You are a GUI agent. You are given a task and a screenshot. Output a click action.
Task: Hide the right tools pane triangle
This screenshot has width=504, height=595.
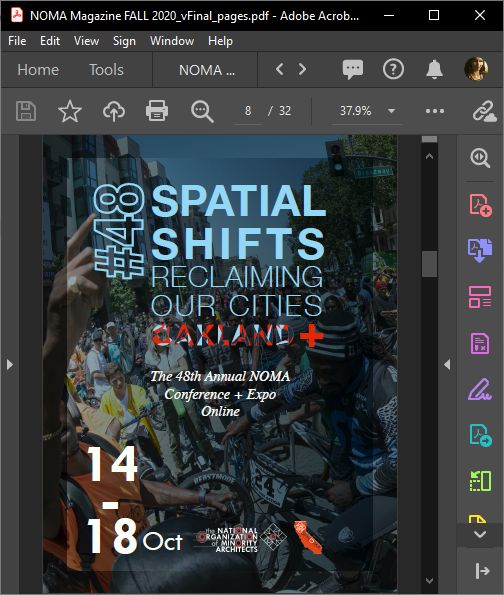[x=447, y=365]
